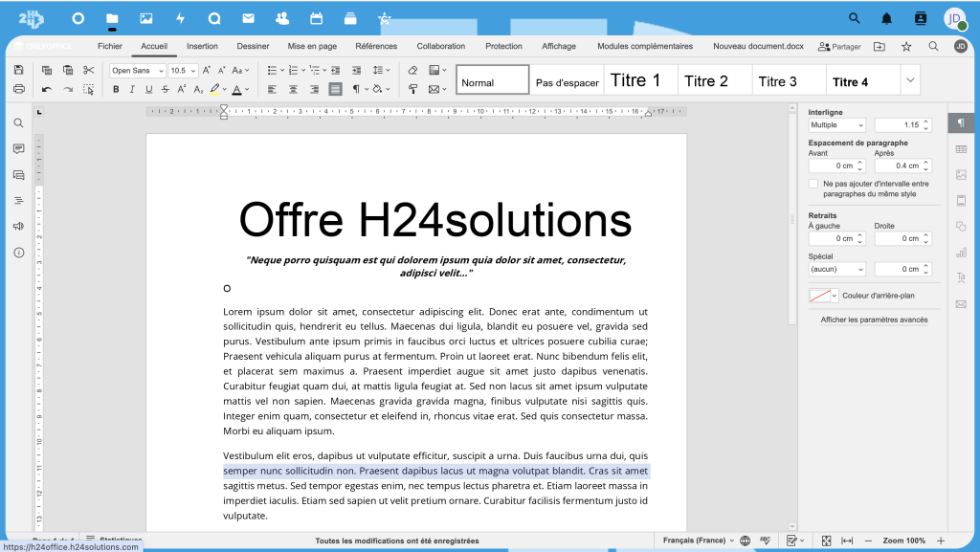Open the Mise en page tab

pyautogui.click(x=312, y=46)
